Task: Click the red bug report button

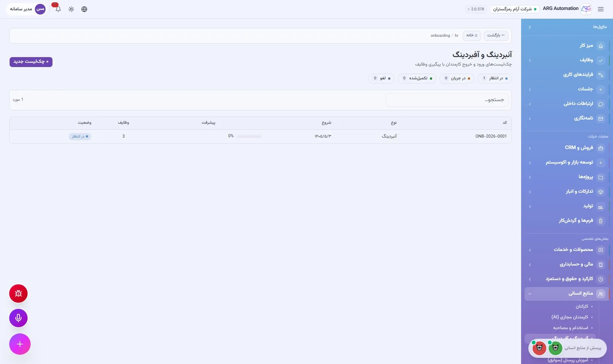Action: (18, 293)
